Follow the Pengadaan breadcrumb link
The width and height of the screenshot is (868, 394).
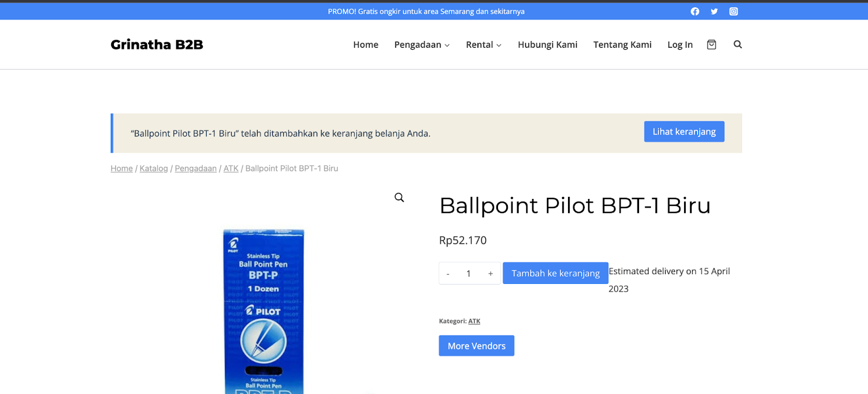tap(195, 169)
